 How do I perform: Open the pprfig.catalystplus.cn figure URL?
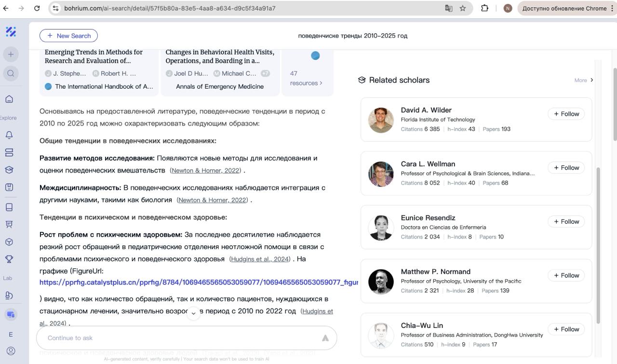(198, 283)
